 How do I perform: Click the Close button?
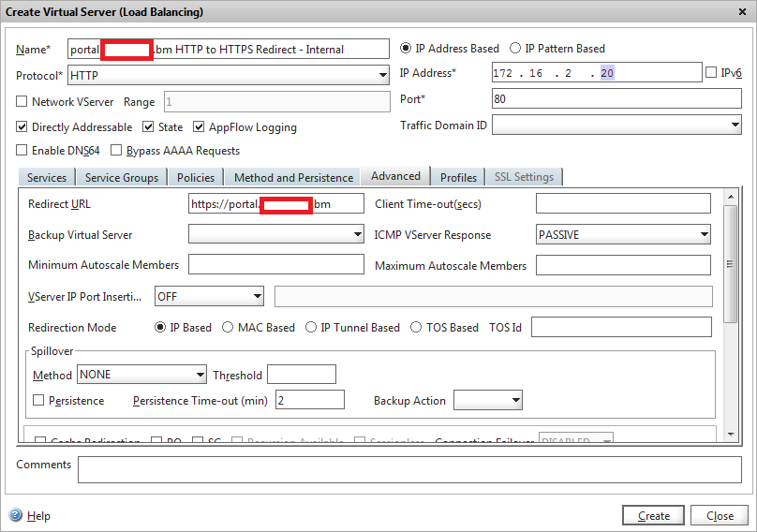(x=720, y=515)
